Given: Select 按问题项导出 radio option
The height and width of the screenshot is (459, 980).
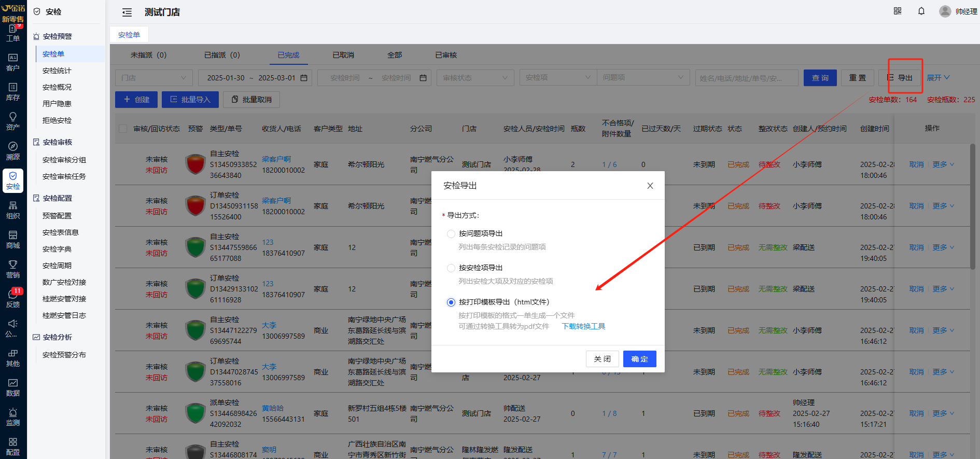Looking at the screenshot, I should click(451, 234).
